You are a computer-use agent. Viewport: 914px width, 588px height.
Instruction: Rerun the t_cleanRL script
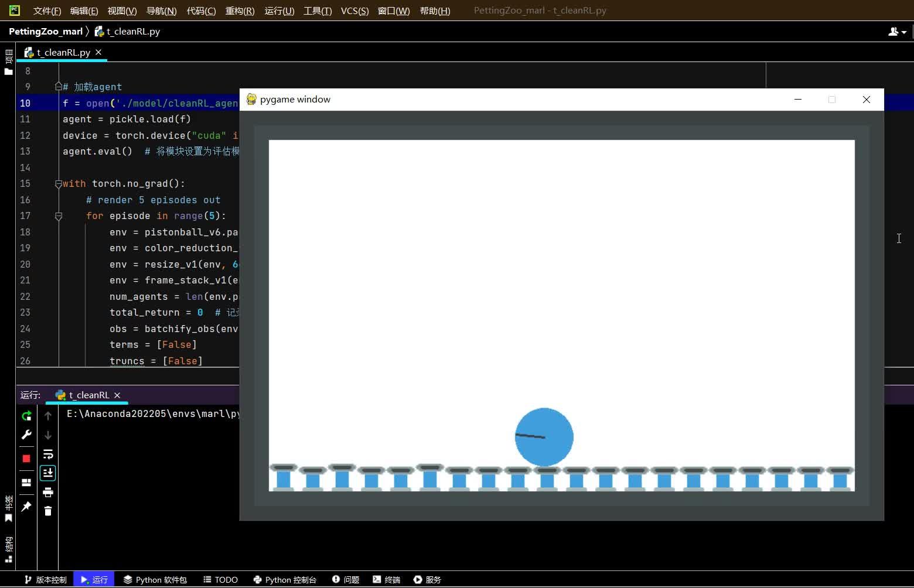click(26, 416)
